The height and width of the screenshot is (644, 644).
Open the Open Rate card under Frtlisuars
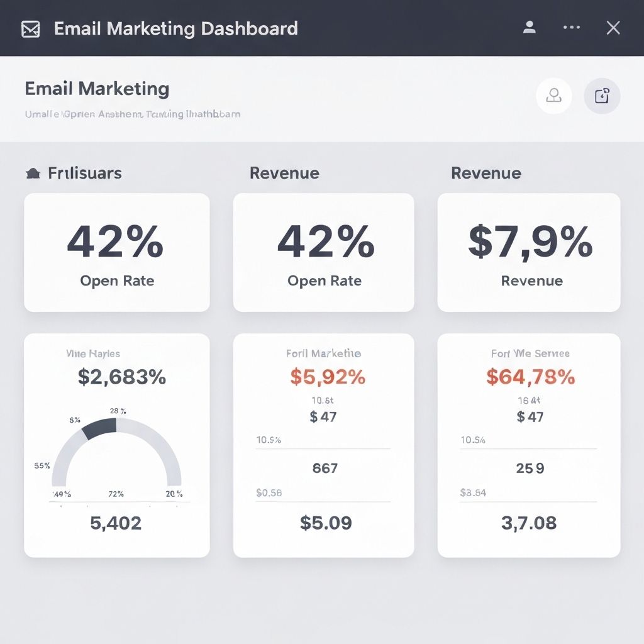tap(116, 252)
